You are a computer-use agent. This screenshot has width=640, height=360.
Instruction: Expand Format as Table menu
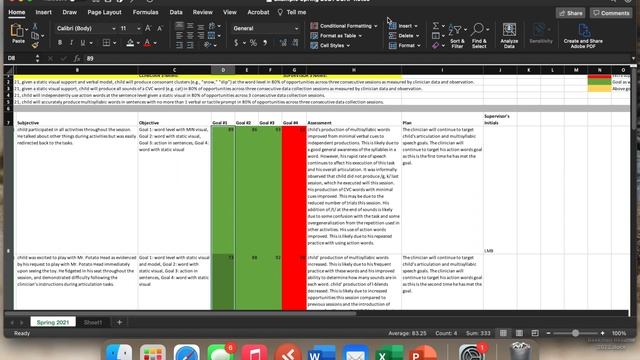(x=336, y=36)
